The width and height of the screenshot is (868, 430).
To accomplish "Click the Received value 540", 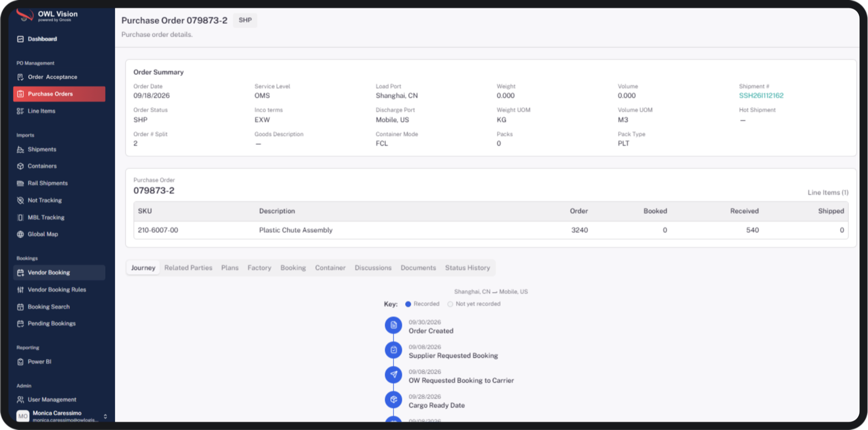I will click(x=752, y=230).
